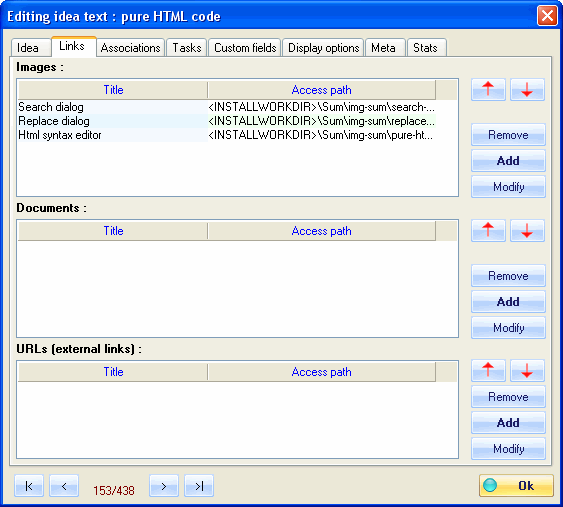
Task: Click Documents Access path column header
Action: tap(322, 231)
